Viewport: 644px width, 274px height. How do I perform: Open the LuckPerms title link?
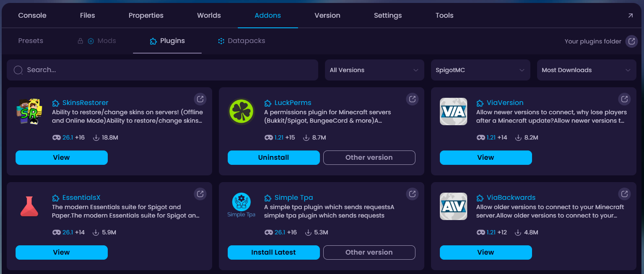(293, 103)
